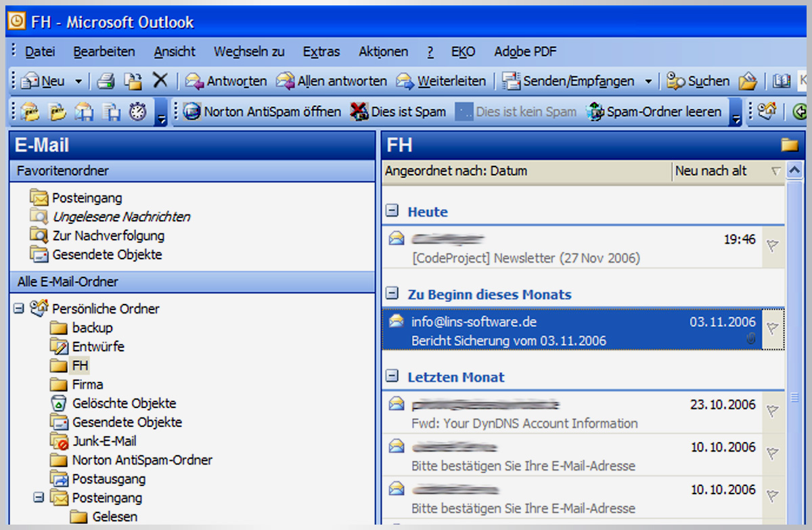Click the third icon in the third toolbar row
This screenshot has height=530, width=812.
pos(84,112)
